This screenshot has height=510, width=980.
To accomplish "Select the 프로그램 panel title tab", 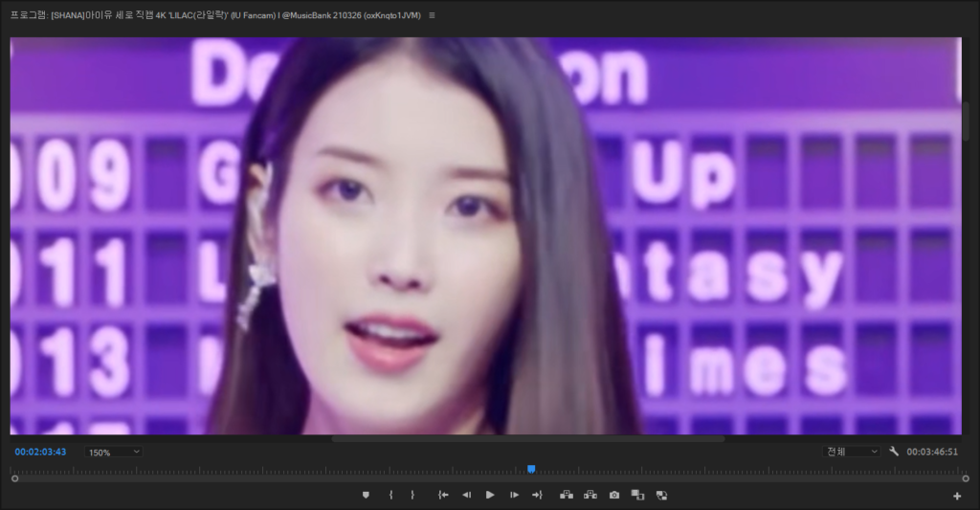I will tap(215, 15).
